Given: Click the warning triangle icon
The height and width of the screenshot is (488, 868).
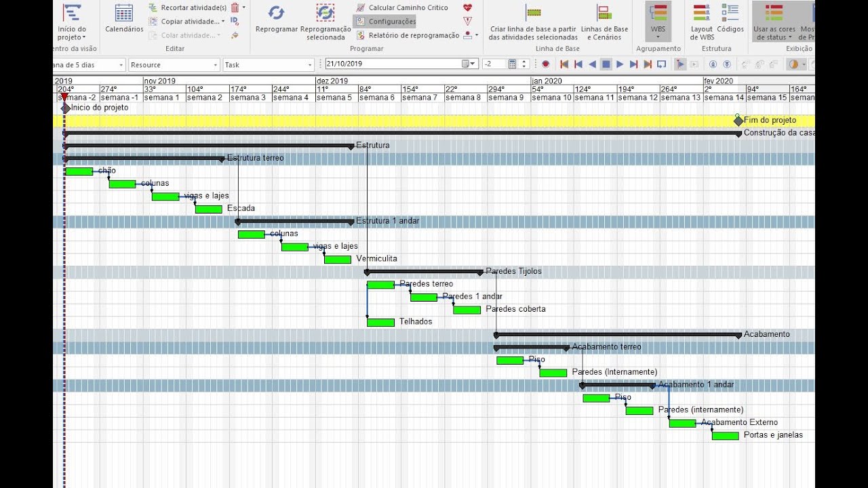Looking at the screenshot, I should click(x=467, y=21).
